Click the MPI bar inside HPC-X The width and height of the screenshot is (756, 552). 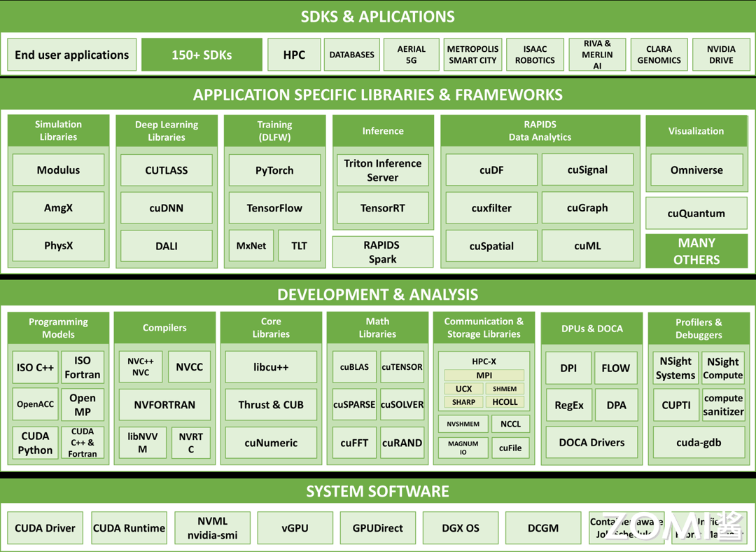point(484,375)
